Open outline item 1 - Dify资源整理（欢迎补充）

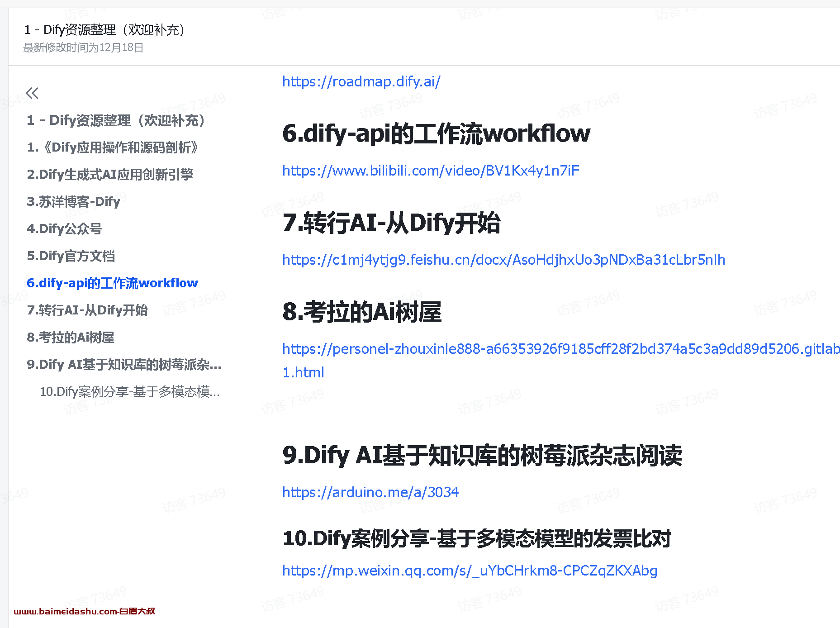pos(116,120)
